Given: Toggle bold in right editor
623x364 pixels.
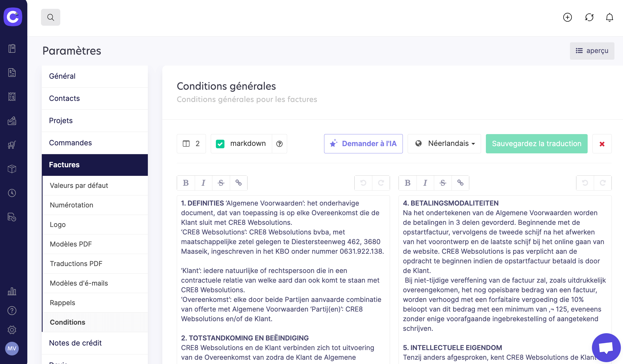Looking at the screenshot, I should click(408, 183).
